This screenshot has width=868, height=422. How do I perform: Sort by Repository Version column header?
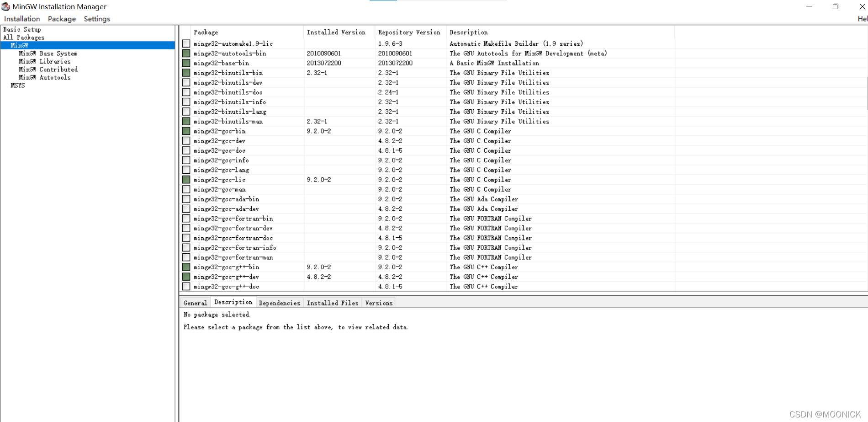point(410,32)
